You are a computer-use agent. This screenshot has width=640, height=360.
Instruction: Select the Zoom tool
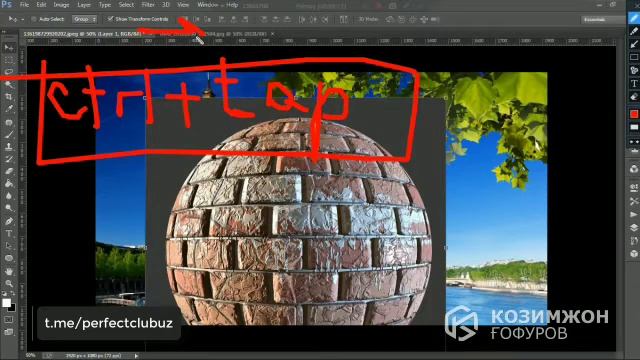point(9,283)
